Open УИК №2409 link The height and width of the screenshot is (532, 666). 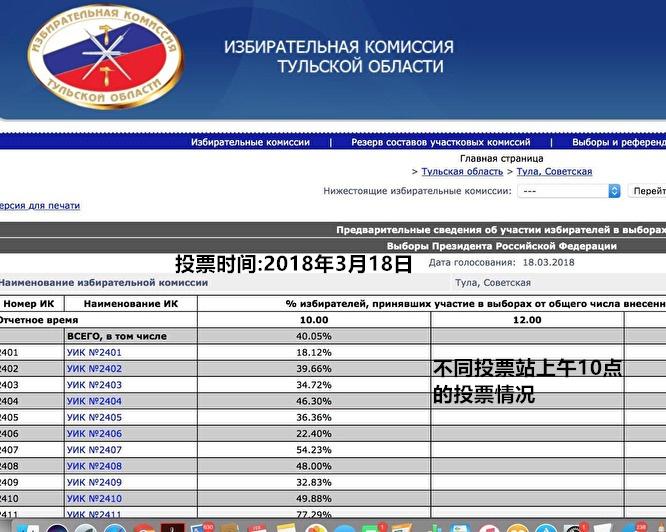pos(94,482)
